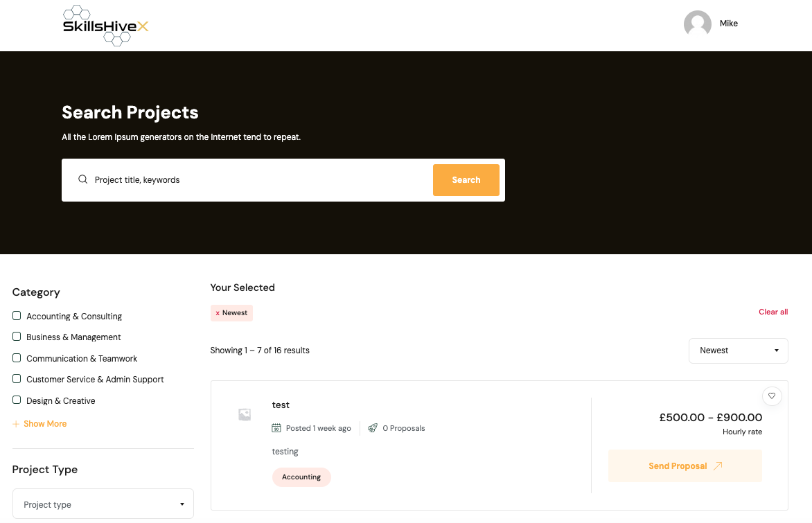This screenshot has width=812, height=523.
Task: Click the SkillsHiveX logo
Action: pos(105,26)
